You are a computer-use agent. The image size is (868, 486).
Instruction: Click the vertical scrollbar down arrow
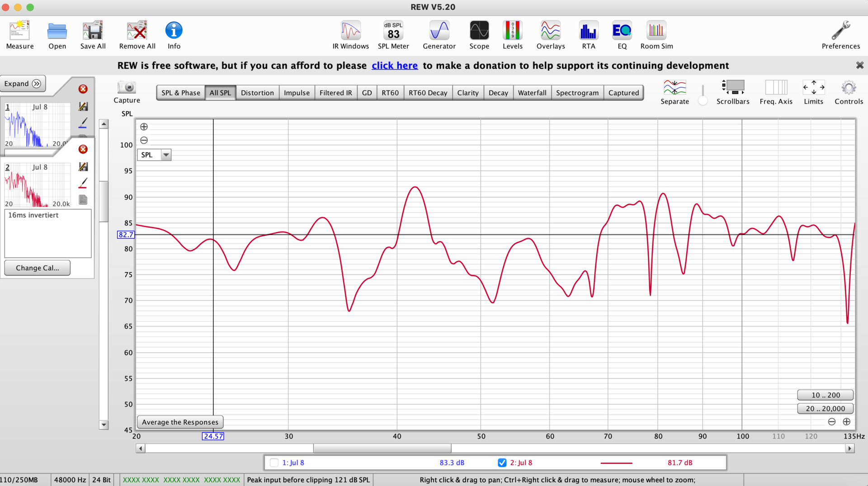pos(104,425)
